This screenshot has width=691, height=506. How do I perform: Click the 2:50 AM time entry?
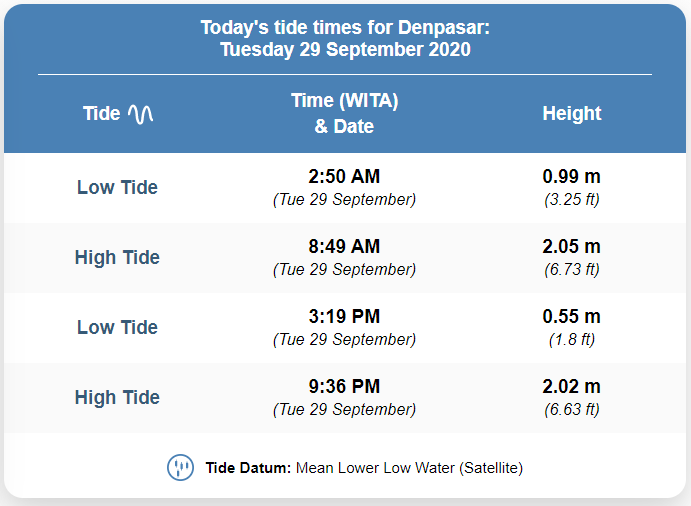click(x=344, y=176)
